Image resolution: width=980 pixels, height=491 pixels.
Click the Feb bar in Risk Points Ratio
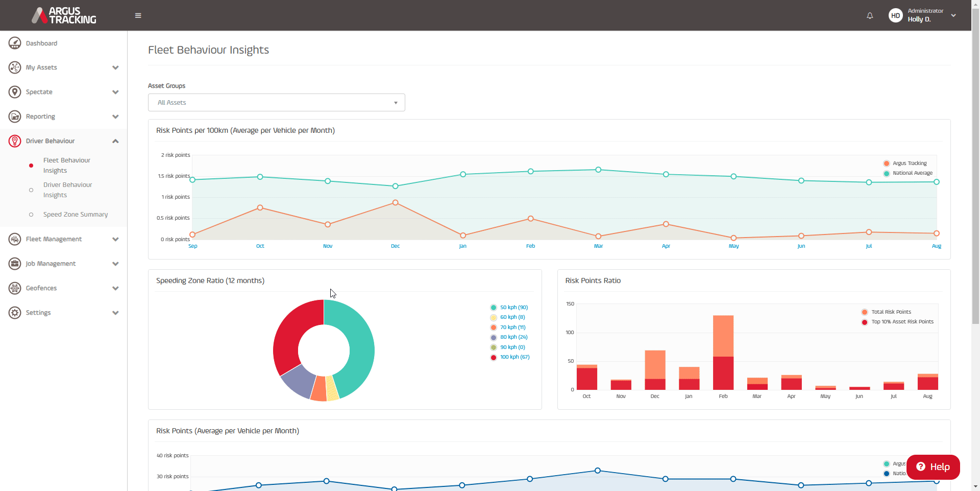723,353
